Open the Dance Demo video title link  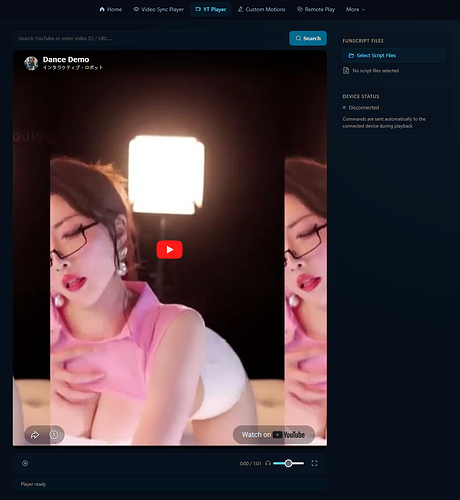(66, 59)
